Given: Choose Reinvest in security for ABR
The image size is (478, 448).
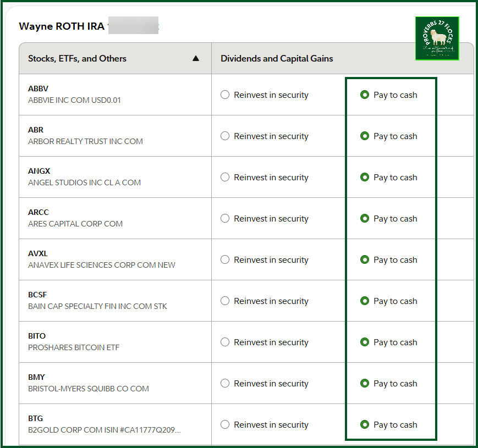Looking at the screenshot, I should click(225, 136).
